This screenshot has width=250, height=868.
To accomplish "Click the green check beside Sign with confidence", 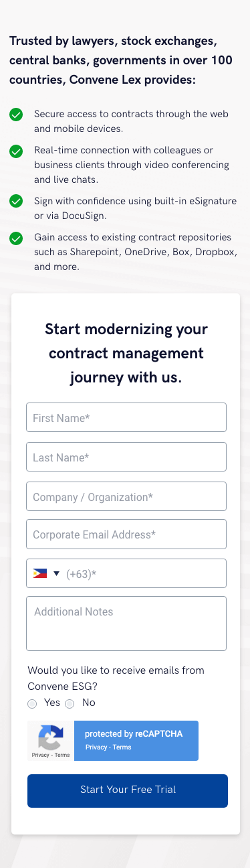I will [x=16, y=201].
